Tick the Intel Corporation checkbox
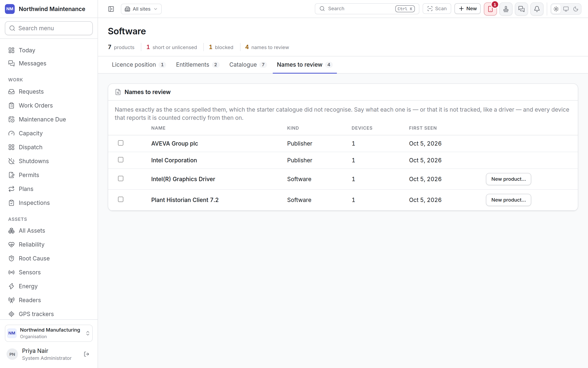The image size is (588, 368). tap(121, 160)
